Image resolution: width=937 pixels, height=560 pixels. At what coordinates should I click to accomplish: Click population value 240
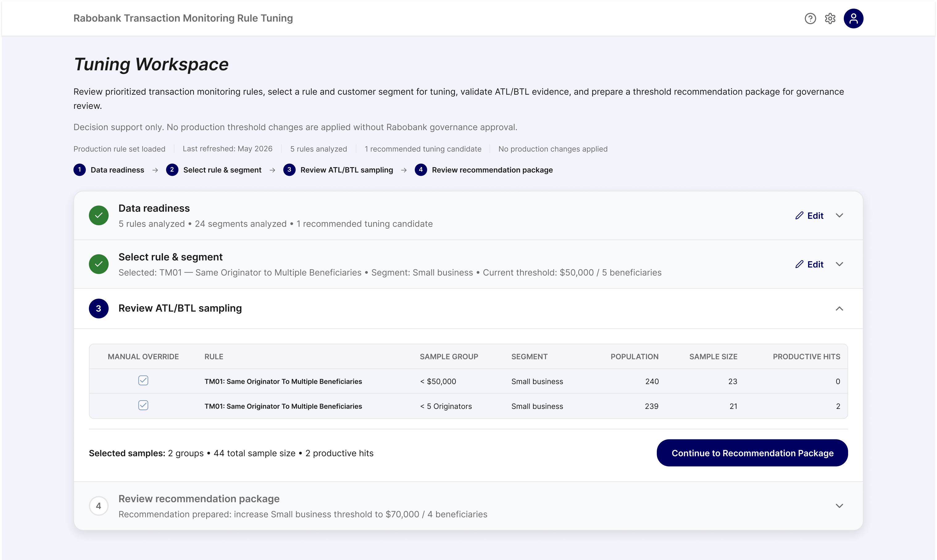652,381
